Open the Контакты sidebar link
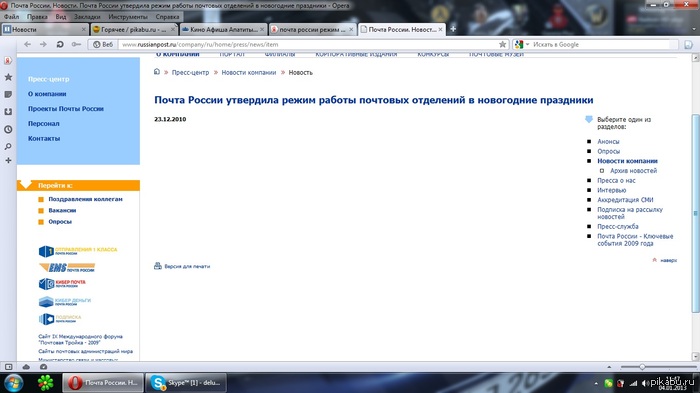The width and height of the screenshot is (700, 393). (x=44, y=138)
